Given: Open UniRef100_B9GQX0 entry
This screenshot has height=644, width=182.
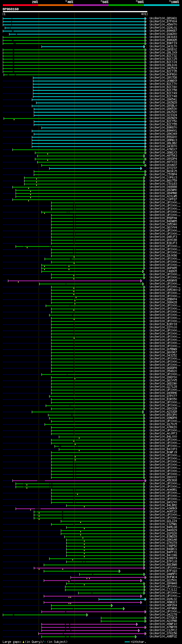Looking at the screenshot, I should coord(163,137).
